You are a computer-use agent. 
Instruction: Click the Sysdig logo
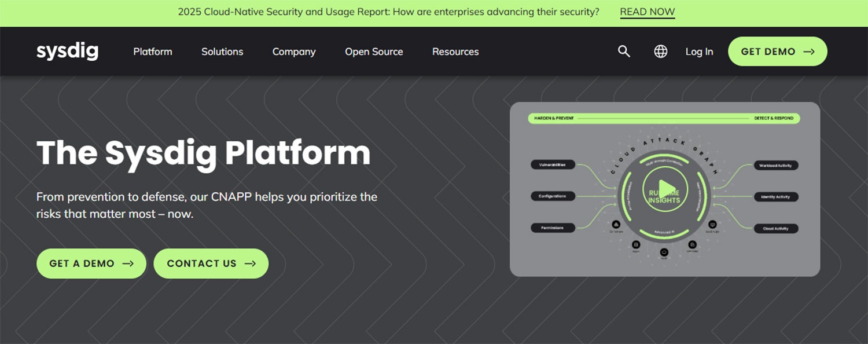tap(67, 51)
